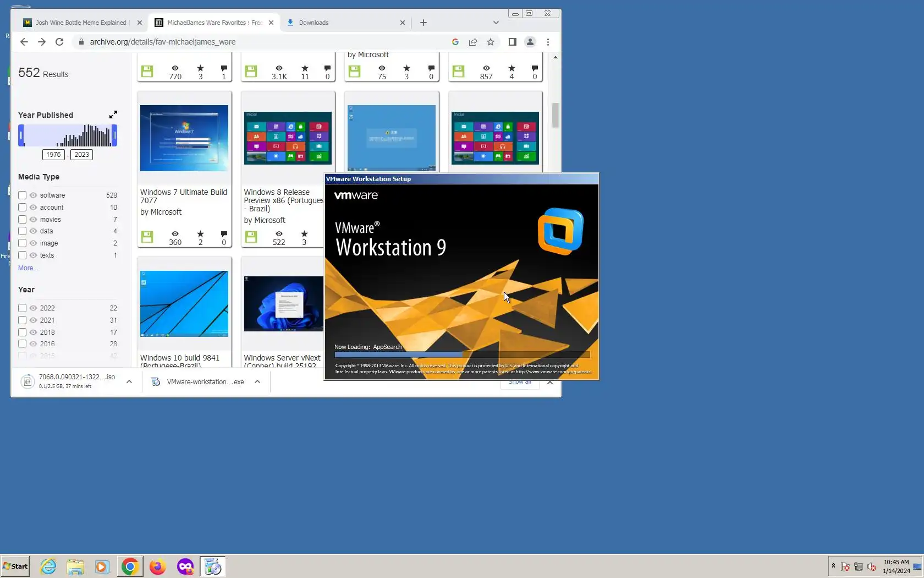Check the image media type checkbox

[x=23, y=243]
